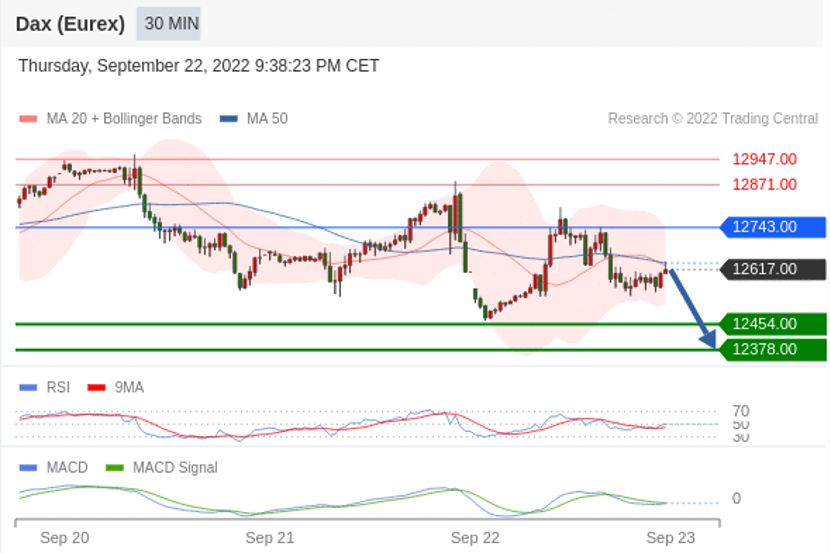Click the MACD 0 axis value
Image resolution: width=830 pixels, height=553 pixels.
tap(736, 498)
